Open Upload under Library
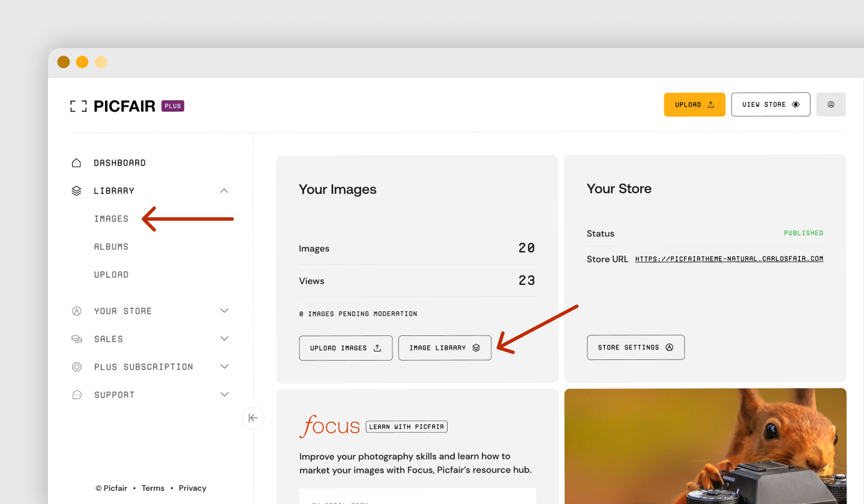The height and width of the screenshot is (504, 864). point(111,275)
